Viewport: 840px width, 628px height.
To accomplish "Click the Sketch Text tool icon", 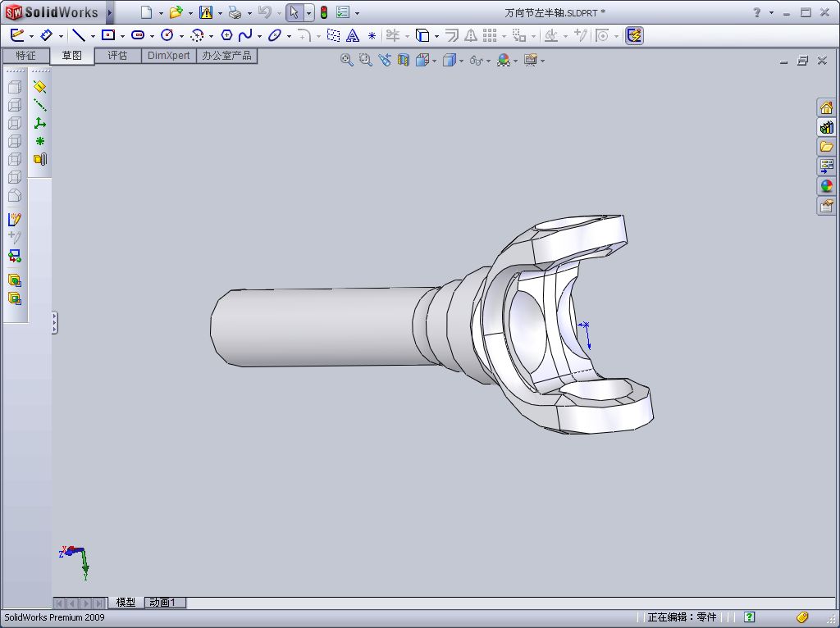I will (x=353, y=35).
